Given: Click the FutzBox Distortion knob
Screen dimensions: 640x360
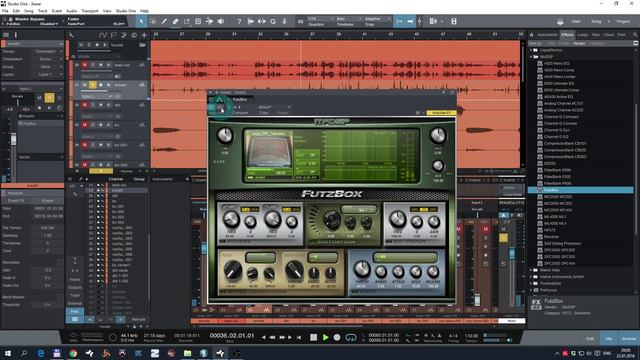Looking at the screenshot, I should (331, 220).
